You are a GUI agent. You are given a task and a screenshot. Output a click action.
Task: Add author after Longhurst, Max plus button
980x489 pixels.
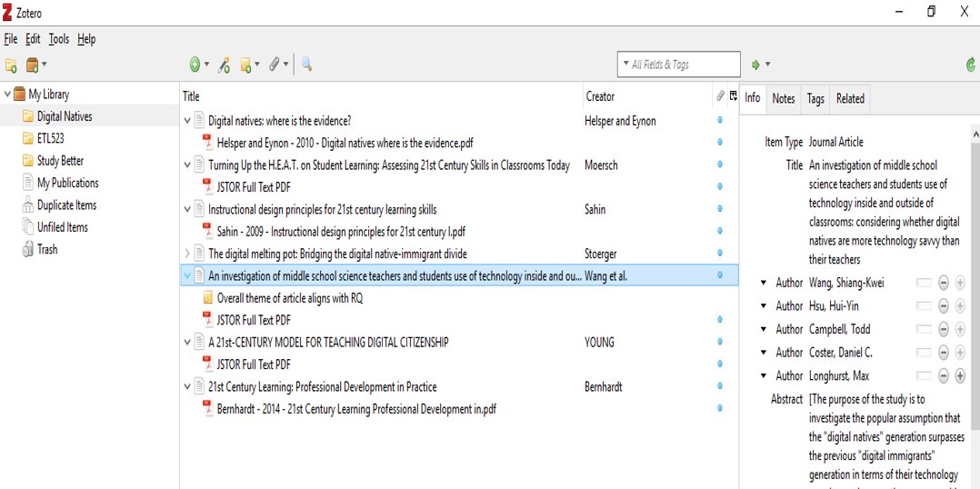pos(960,376)
